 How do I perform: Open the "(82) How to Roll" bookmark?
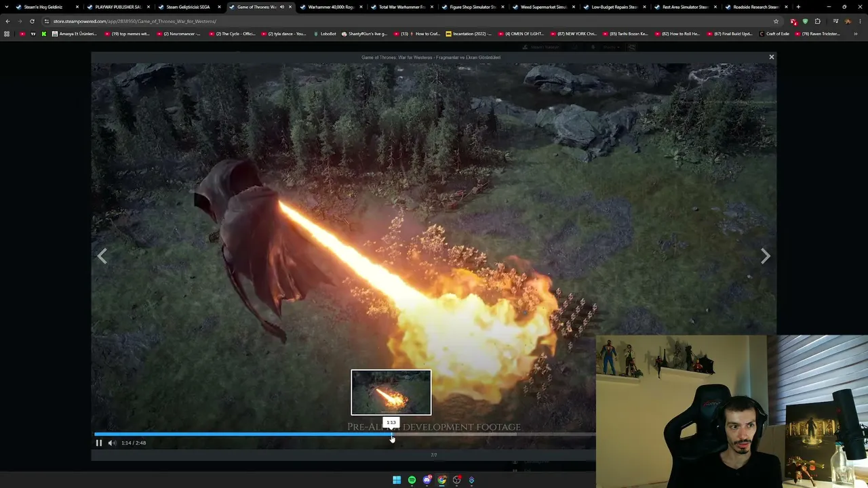[x=678, y=34]
